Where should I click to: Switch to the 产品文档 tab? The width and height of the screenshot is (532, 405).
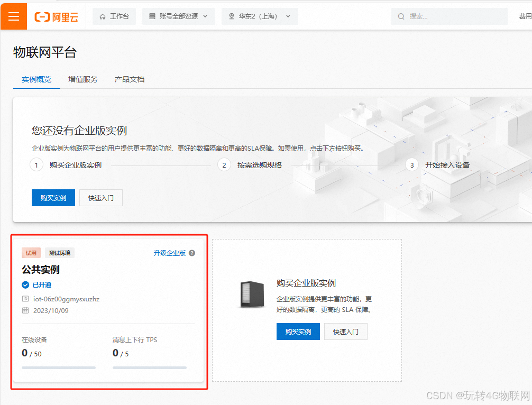[x=129, y=79]
